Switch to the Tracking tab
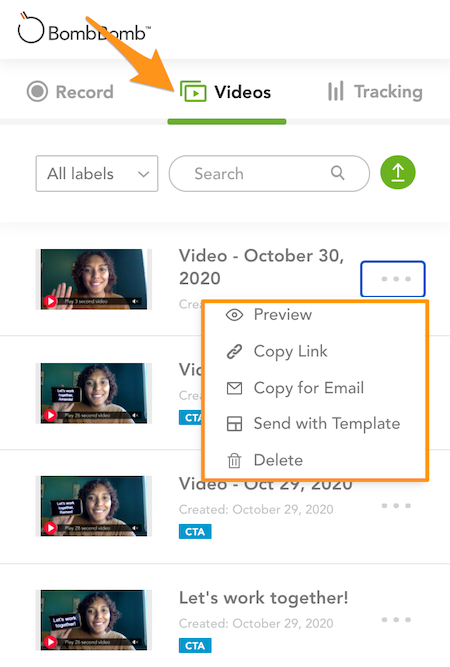450x667 pixels. [375, 91]
